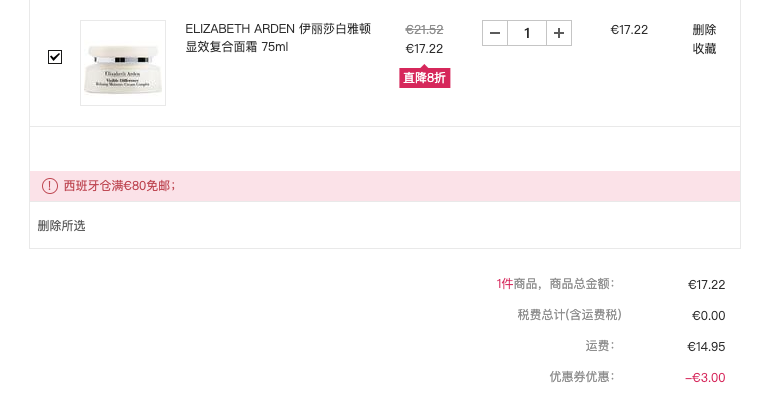Click the item subtotal €17.22 beside quantity
This screenshot has width=770, height=403.
(x=629, y=30)
